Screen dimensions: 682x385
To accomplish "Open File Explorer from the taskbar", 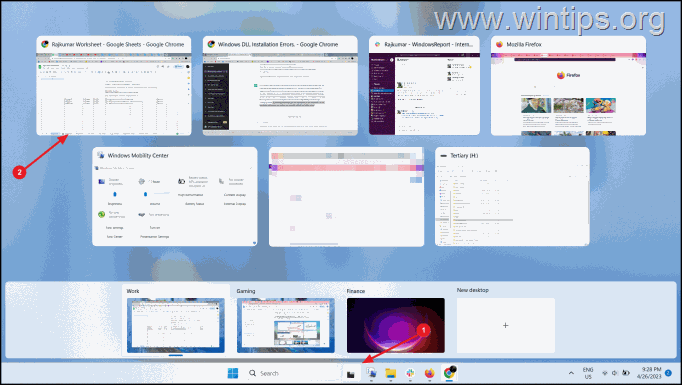I will point(391,373).
